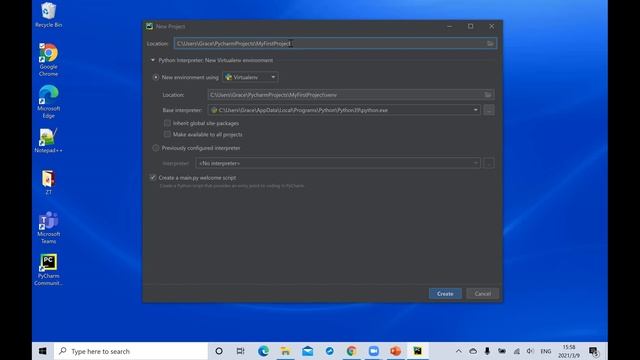This screenshot has height=360, width=640.
Task: Open the Microsoft Teams desktop shortcut
Action: pos(49,227)
